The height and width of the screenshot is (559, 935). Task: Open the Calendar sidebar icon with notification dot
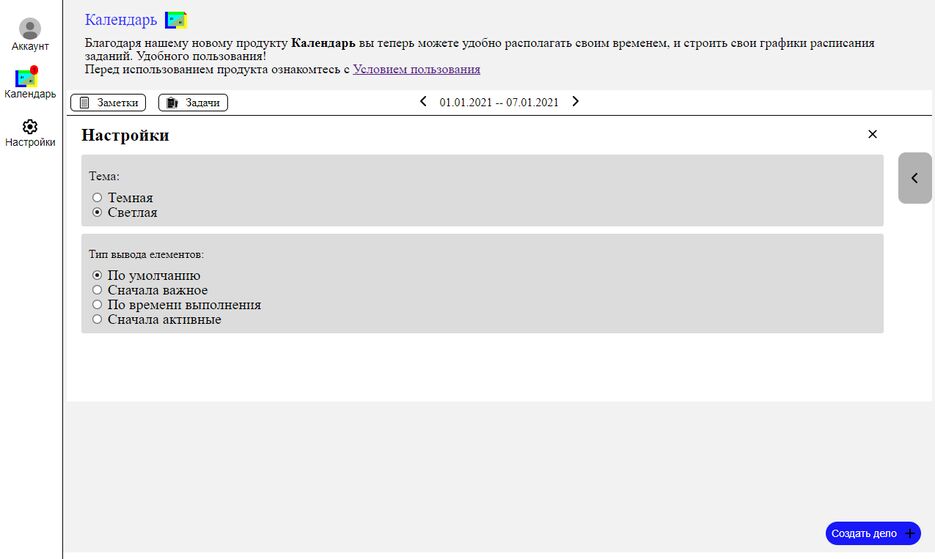pos(27,77)
